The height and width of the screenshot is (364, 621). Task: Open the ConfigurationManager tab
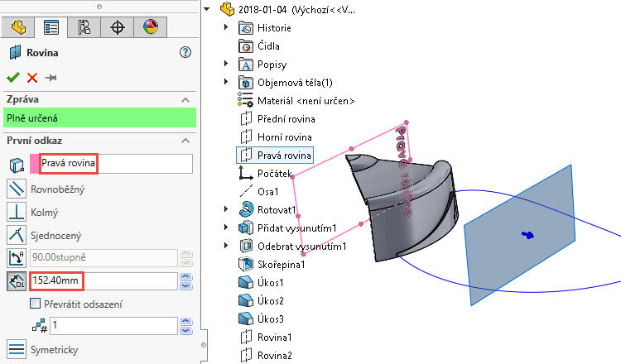coord(84,27)
